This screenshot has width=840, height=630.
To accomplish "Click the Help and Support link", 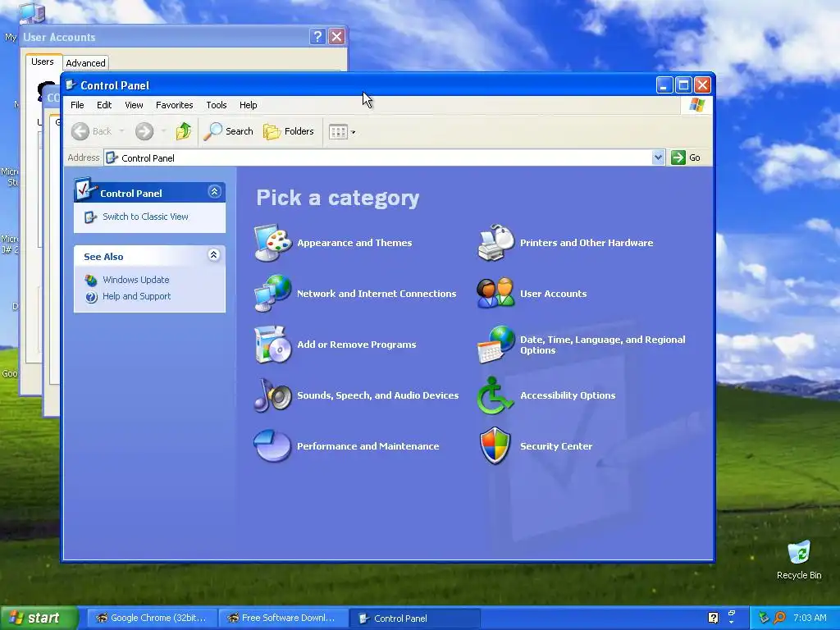I will [137, 296].
